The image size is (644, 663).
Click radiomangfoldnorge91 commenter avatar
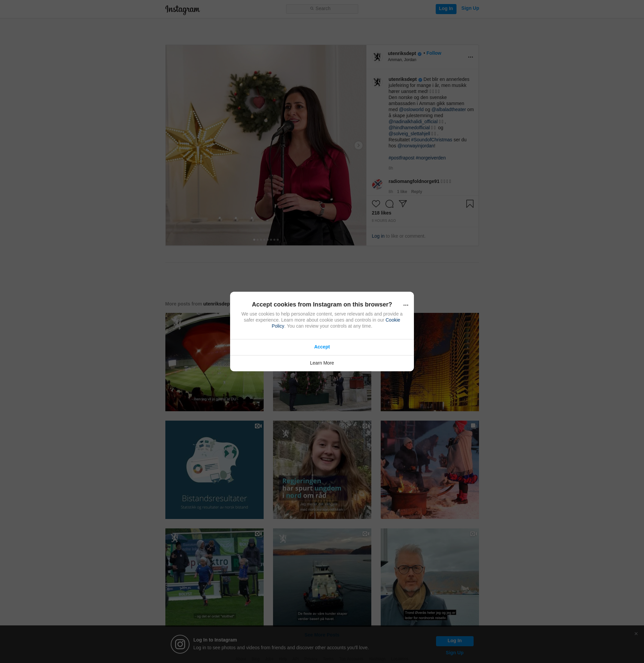pos(377,184)
